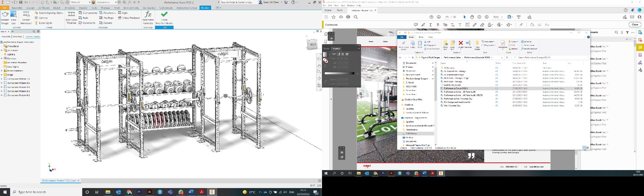Click the gradient slider bar in Gradient panel
644x196 pixels.
pos(339,73)
